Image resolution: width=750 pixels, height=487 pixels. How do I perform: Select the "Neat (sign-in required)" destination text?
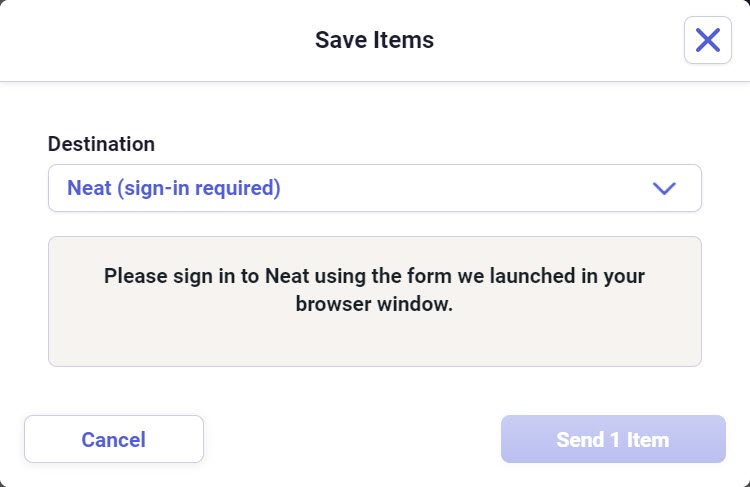[173, 188]
